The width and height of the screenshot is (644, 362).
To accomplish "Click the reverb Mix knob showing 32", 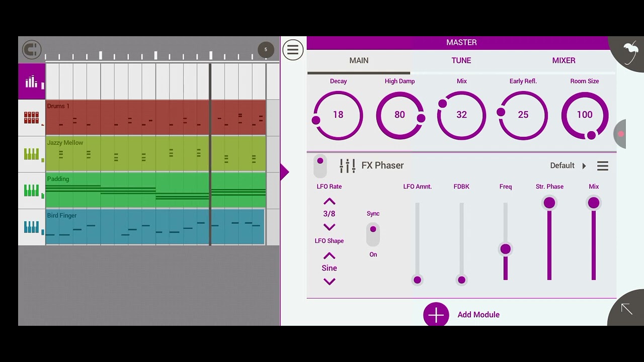I will (x=461, y=115).
